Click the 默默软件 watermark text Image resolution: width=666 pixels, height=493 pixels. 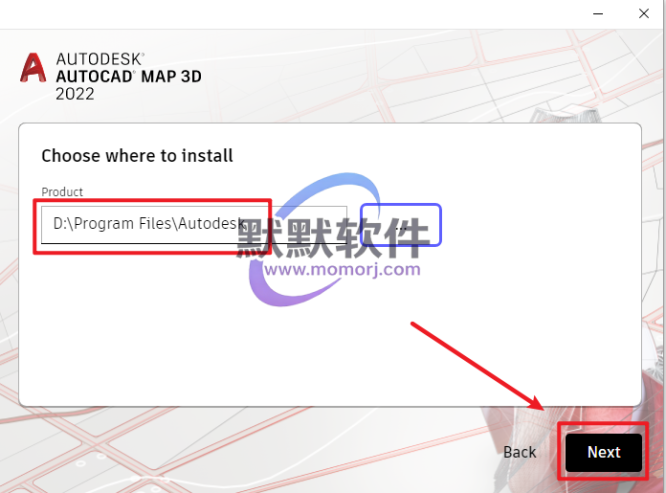click(x=333, y=238)
